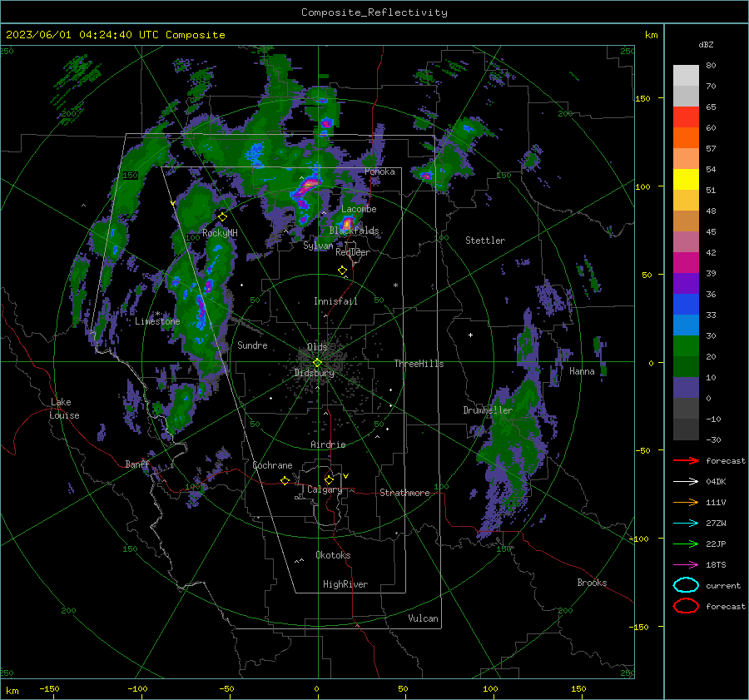Click the 111V legend label
This screenshot has width=749, height=700.
[716, 502]
